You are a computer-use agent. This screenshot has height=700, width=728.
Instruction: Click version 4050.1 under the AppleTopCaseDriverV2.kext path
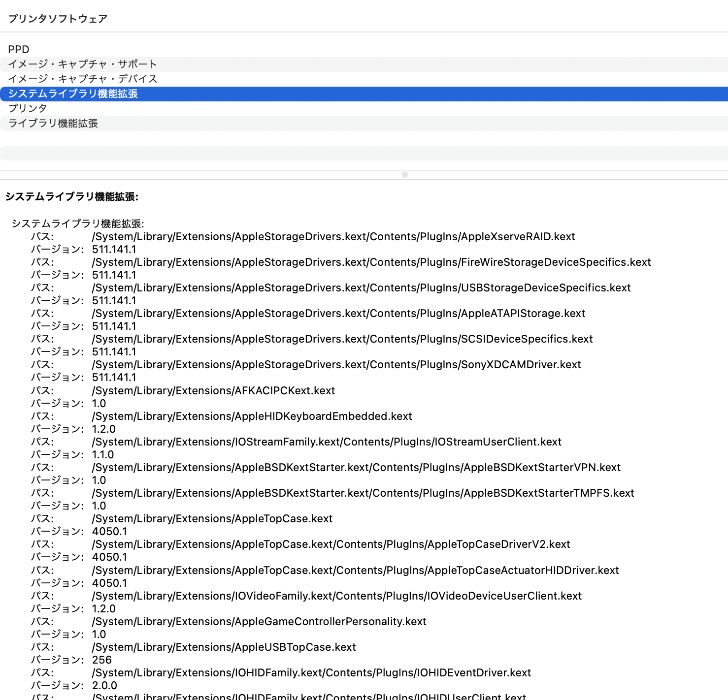pos(110,557)
